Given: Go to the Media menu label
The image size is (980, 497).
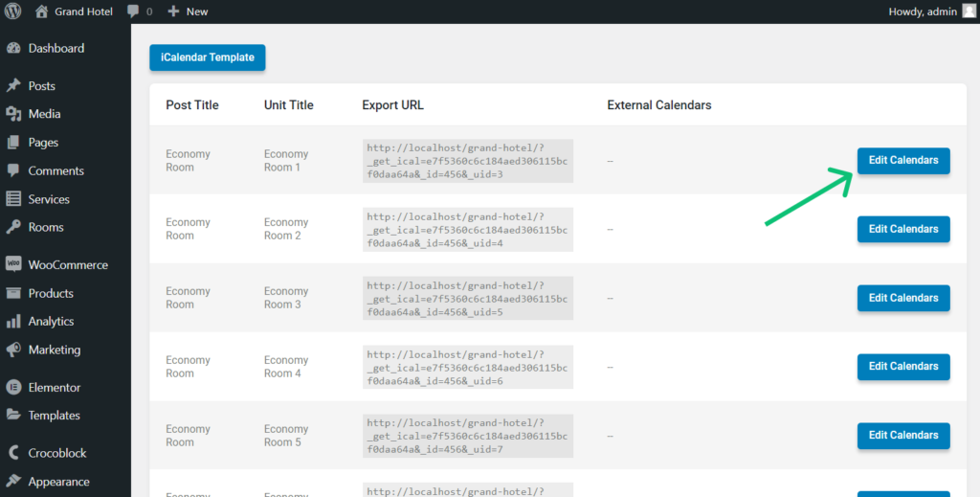Looking at the screenshot, I should click(x=44, y=114).
